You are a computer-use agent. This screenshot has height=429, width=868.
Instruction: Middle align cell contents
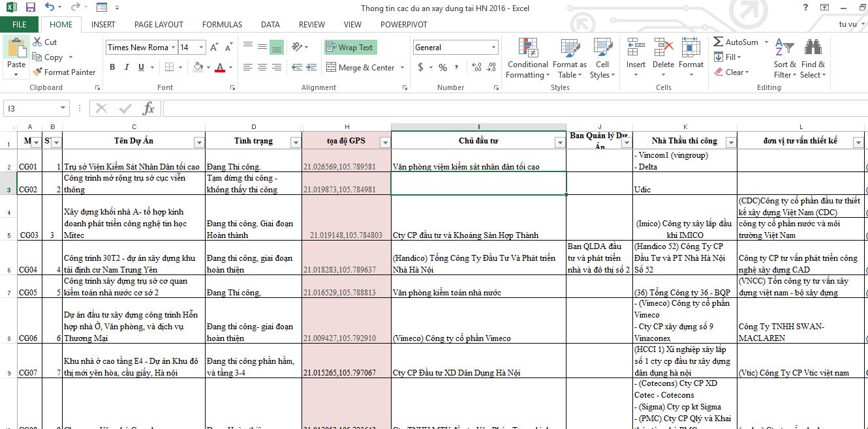point(262,47)
